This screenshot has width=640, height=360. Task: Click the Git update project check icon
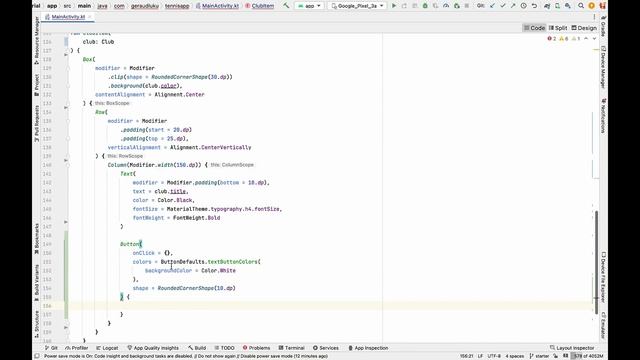[492, 6]
